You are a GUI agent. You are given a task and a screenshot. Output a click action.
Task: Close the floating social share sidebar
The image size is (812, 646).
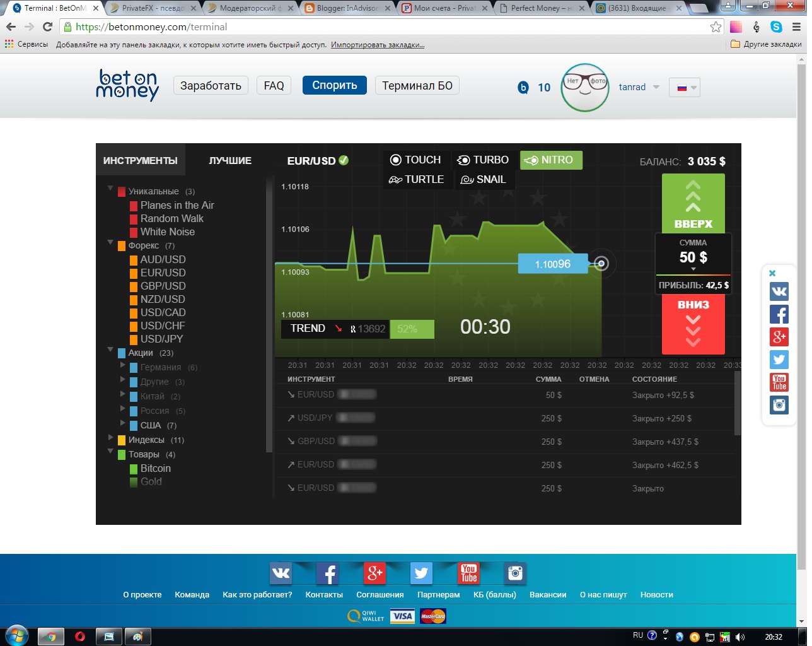pyautogui.click(x=772, y=273)
